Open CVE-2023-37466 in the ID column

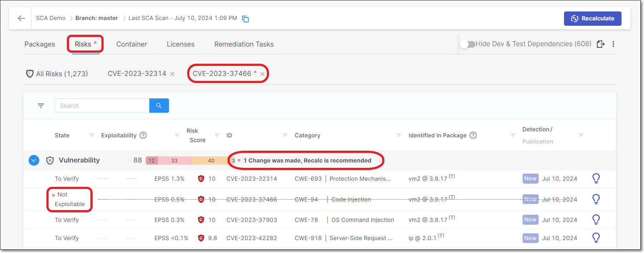point(252,199)
